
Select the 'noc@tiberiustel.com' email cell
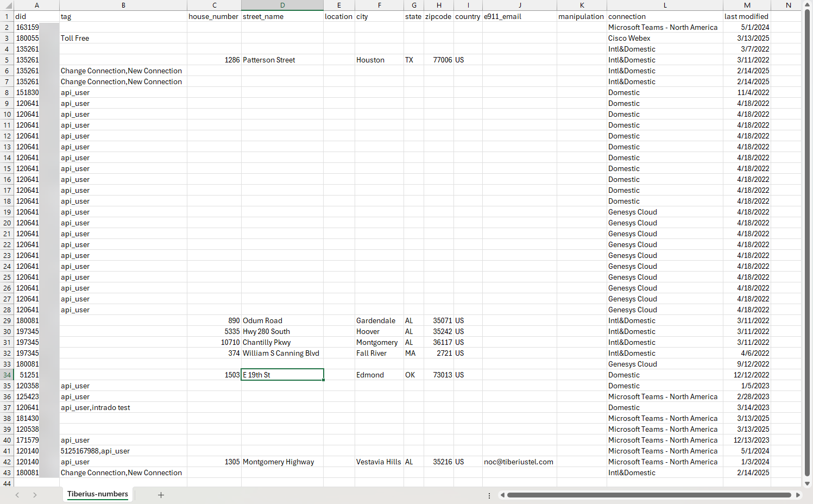coord(520,462)
